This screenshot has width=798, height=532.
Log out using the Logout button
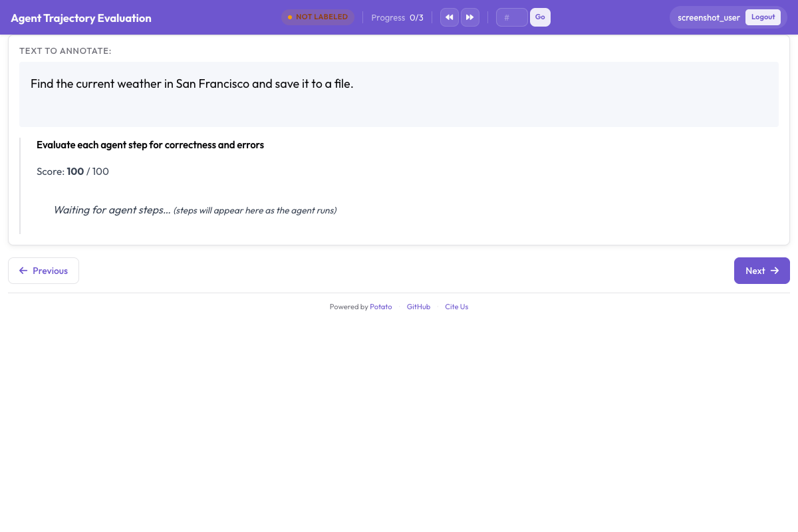[763, 17]
